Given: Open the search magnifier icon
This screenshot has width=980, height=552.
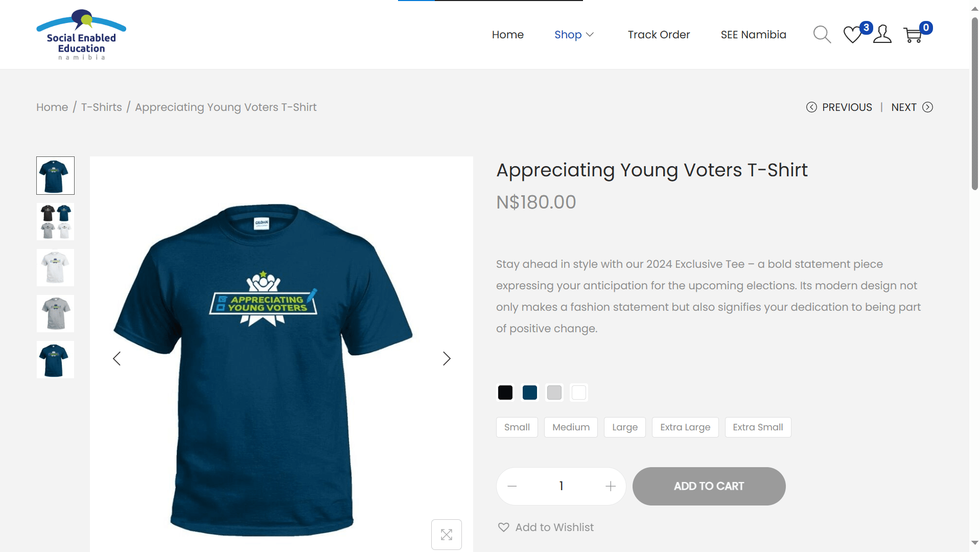Looking at the screenshot, I should (822, 34).
